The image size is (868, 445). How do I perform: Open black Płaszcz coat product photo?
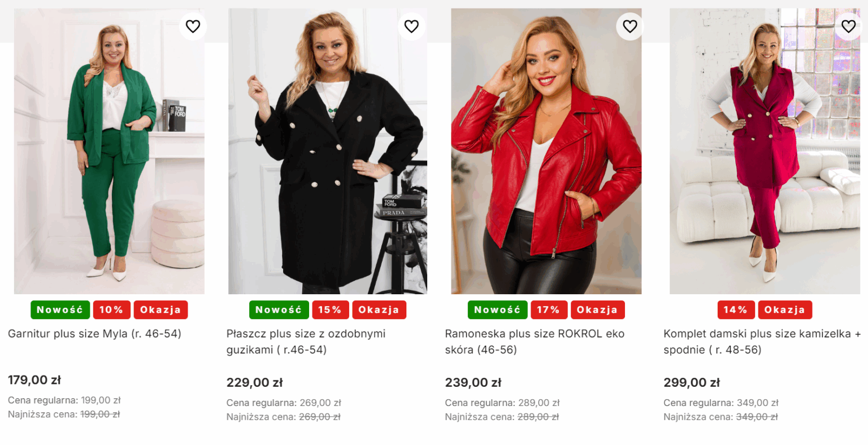tap(328, 152)
